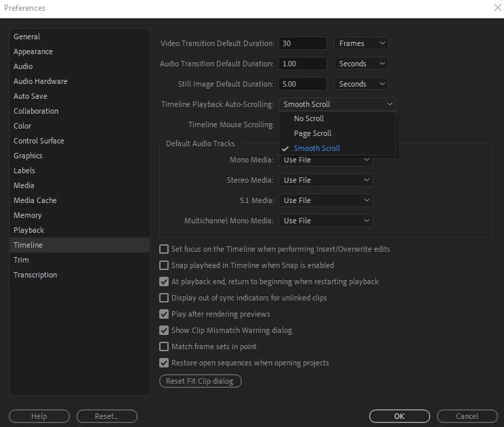Open Mono Media dropdown
Screen dimensions: 504x427
click(x=326, y=160)
